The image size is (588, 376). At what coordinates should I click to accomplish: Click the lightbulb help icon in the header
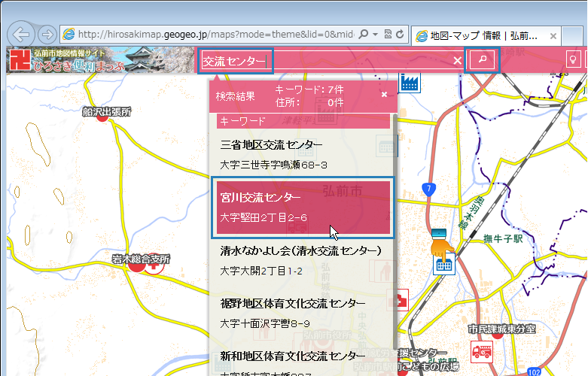pyautogui.click(x=573, y=59)
